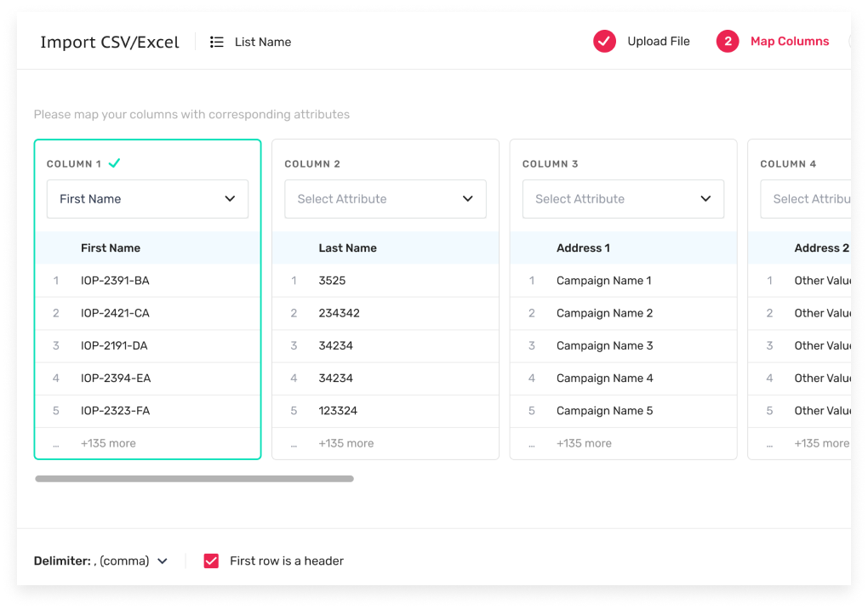Click +135 more in Column 4

point(822,443)
